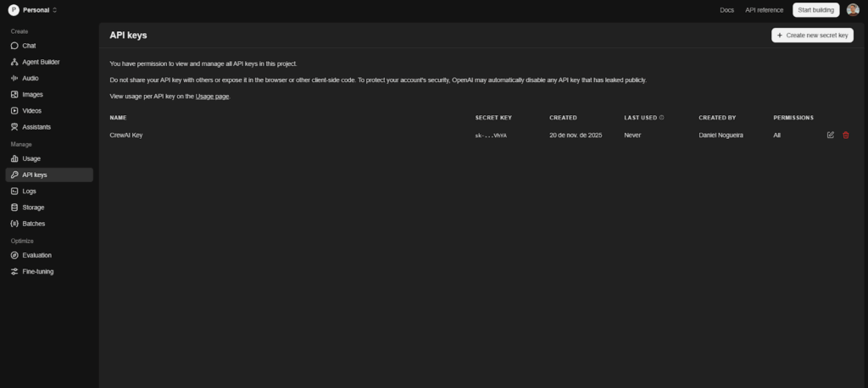Click the Storage database icon

click(x=14, y=208)
